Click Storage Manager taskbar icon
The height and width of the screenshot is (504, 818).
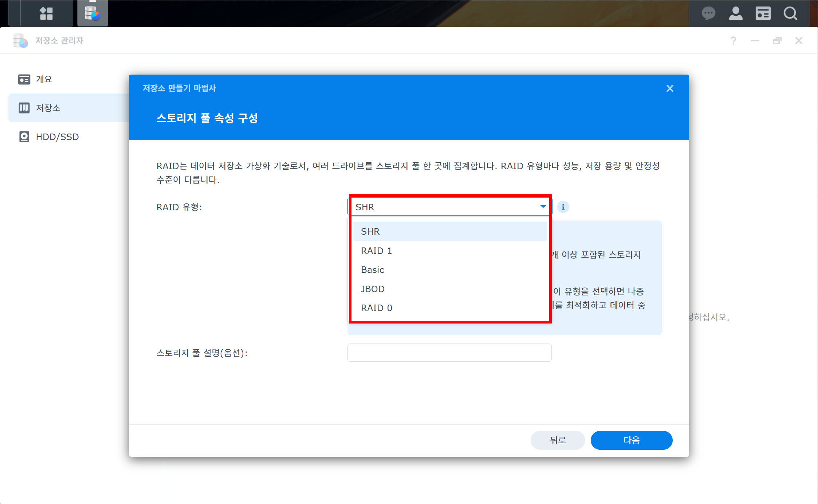click(93, 13)
